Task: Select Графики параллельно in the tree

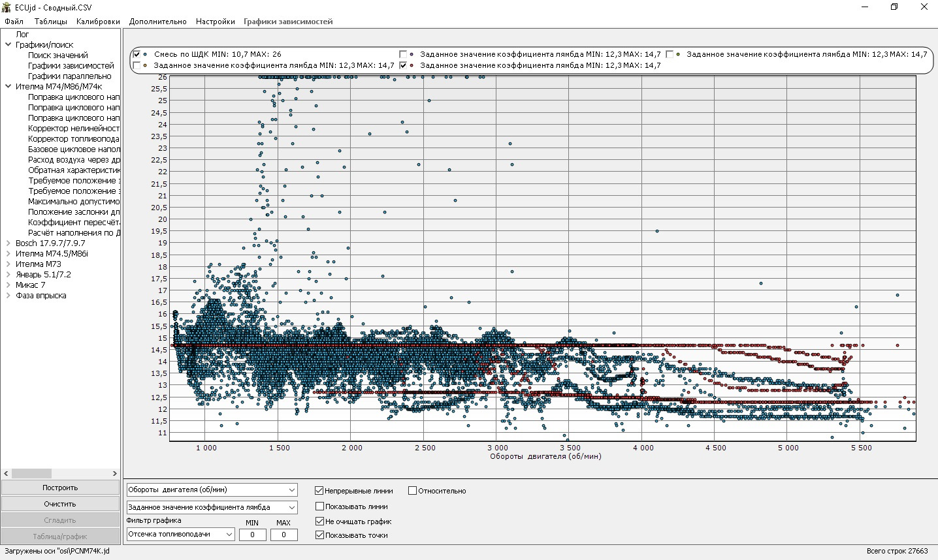Action: tap(69, 76)
